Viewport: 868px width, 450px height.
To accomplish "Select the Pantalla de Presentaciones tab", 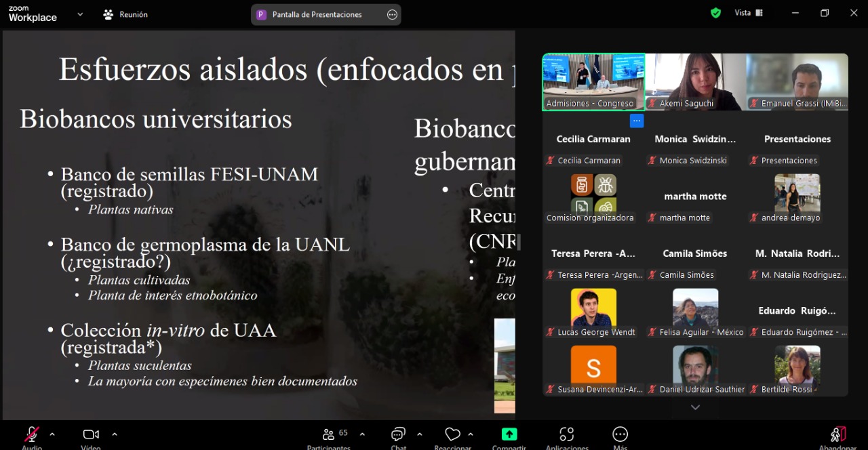I will coord(317,14).
